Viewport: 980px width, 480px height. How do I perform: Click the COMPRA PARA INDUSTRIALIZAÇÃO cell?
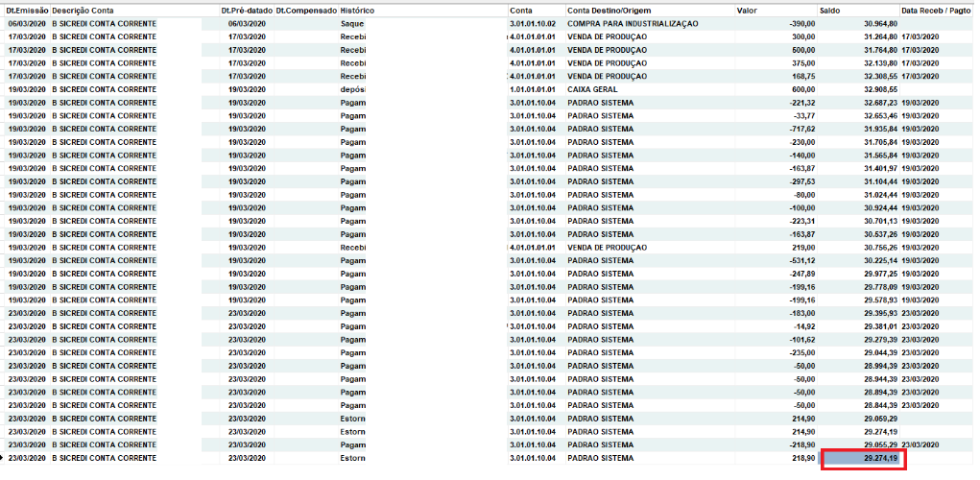633,23
